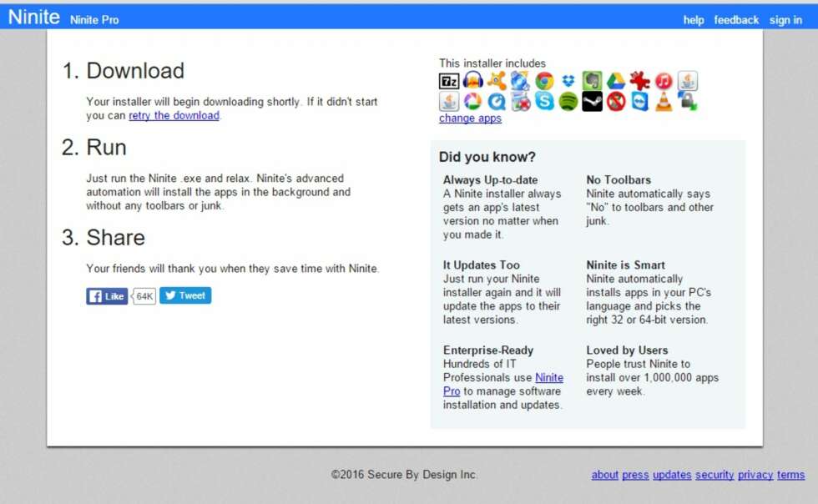The width and height of the screenshot is (818, 504).
Task: Open the privacy footer link
Action: coord(755,475)
